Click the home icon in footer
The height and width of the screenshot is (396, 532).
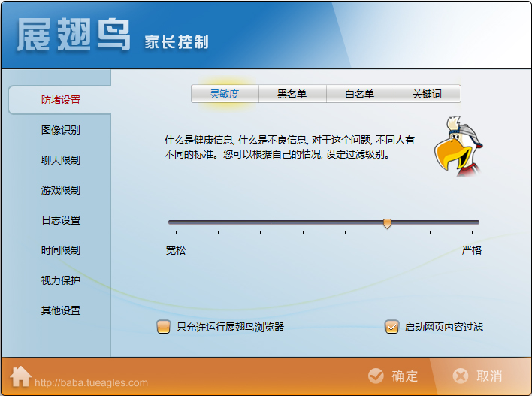[20, 376]
